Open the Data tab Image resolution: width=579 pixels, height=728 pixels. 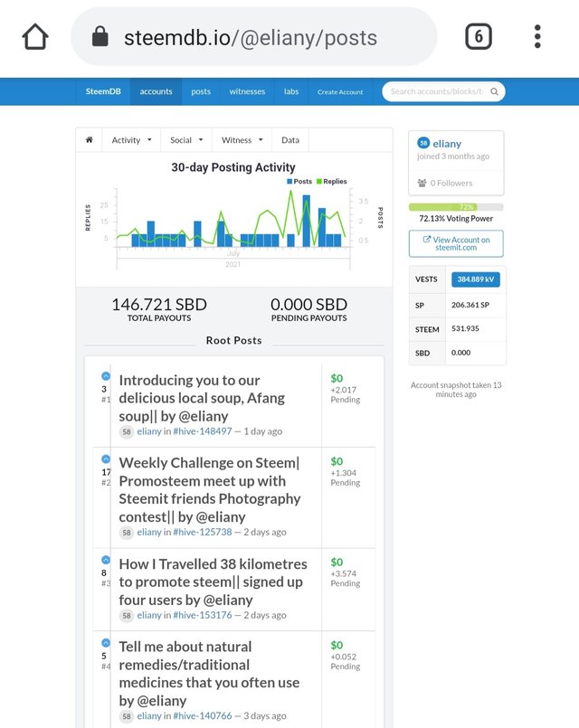click(290, 140)
